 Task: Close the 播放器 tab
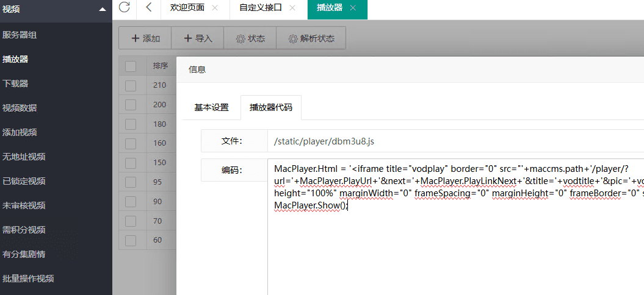tap(353, 8)
